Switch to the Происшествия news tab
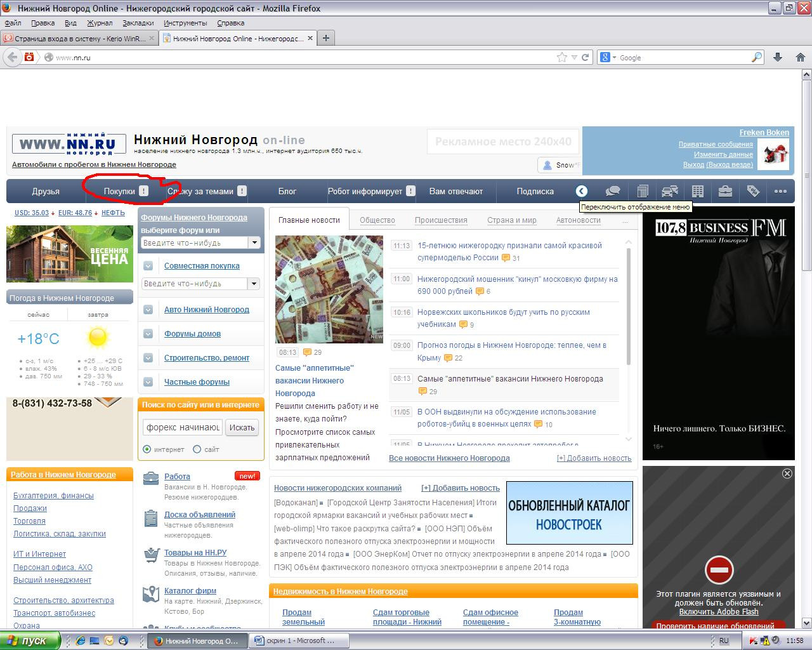 coord(441,220)
